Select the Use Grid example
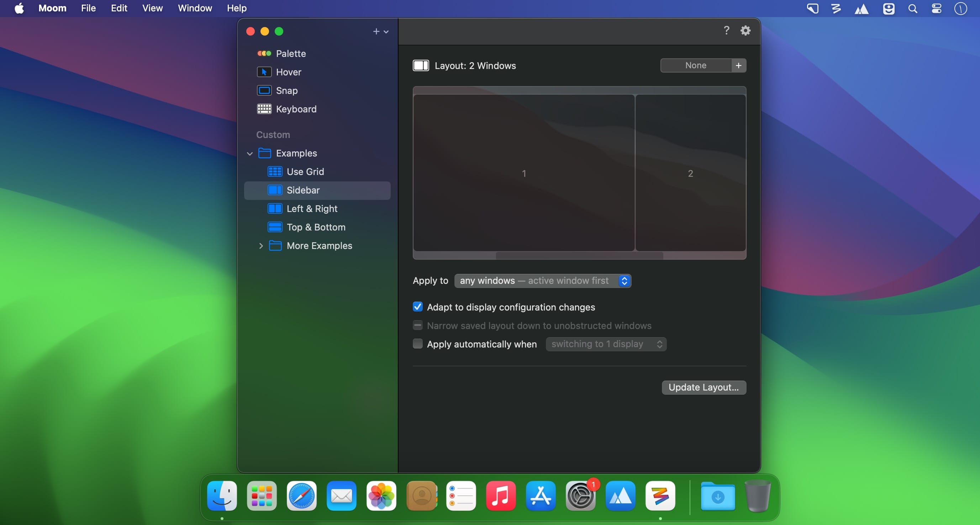 click(x=305, y=172)
